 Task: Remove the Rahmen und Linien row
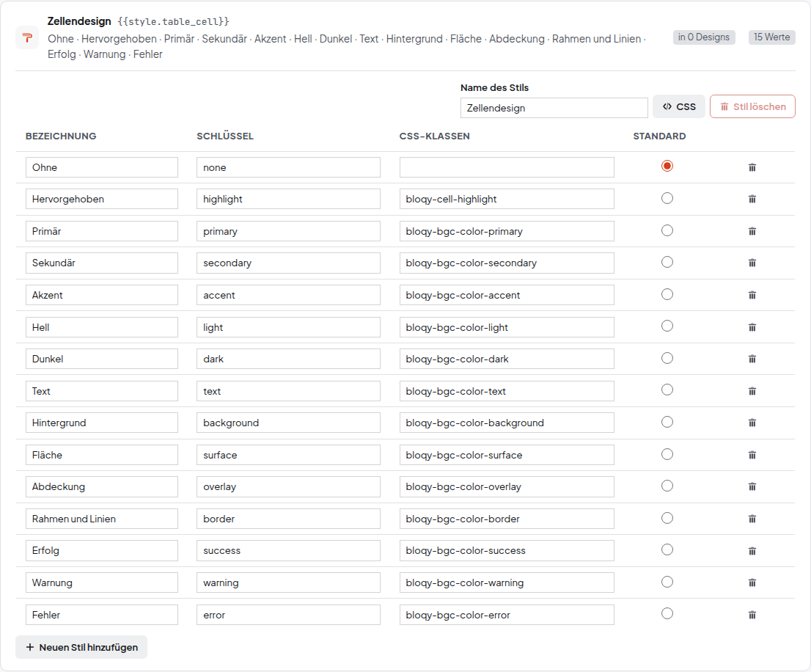752,519
